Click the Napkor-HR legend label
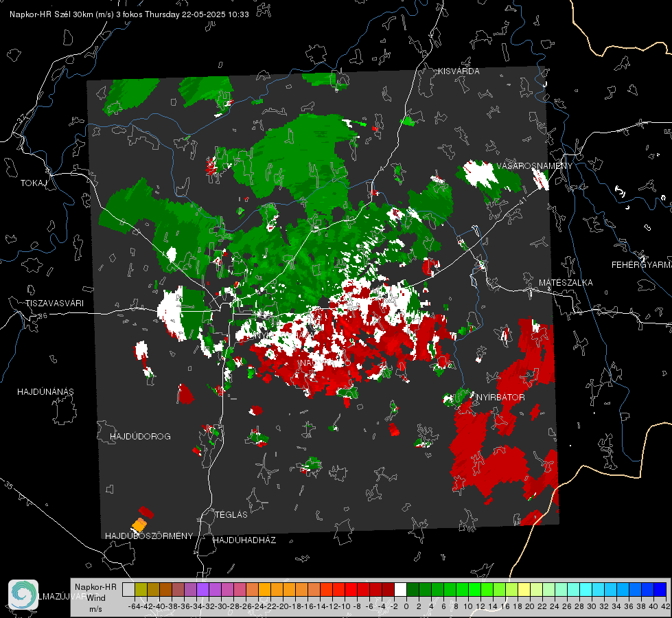Image resolution: width=672 pixels, height=618 pixels. (x=95, y=586)
